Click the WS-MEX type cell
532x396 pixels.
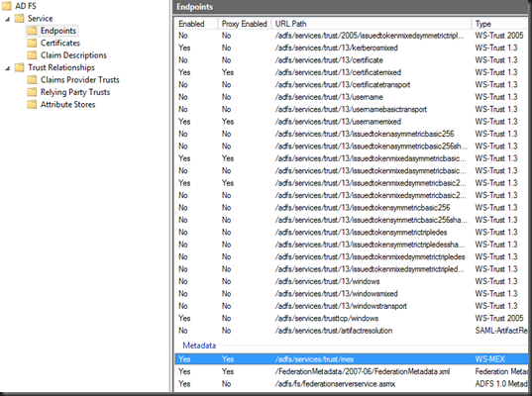pyautogui.click(x=490, y=359)
